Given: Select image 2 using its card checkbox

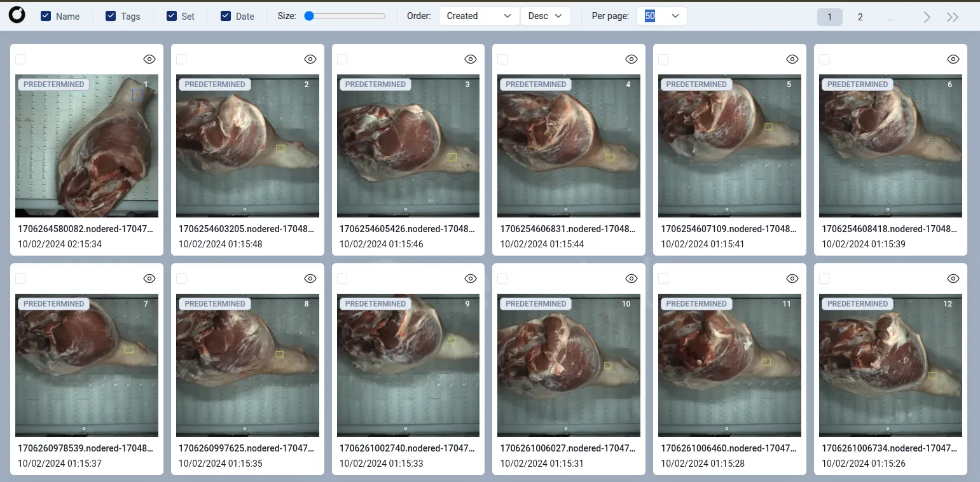Looking at the screenshot, I should point(182,59).
